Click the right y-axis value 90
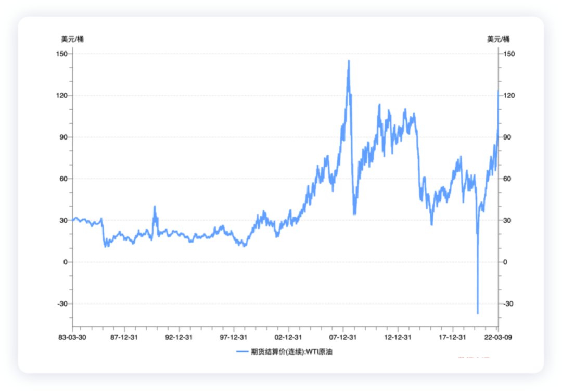This screenshot has width=562, height=392. click(507, 137)
